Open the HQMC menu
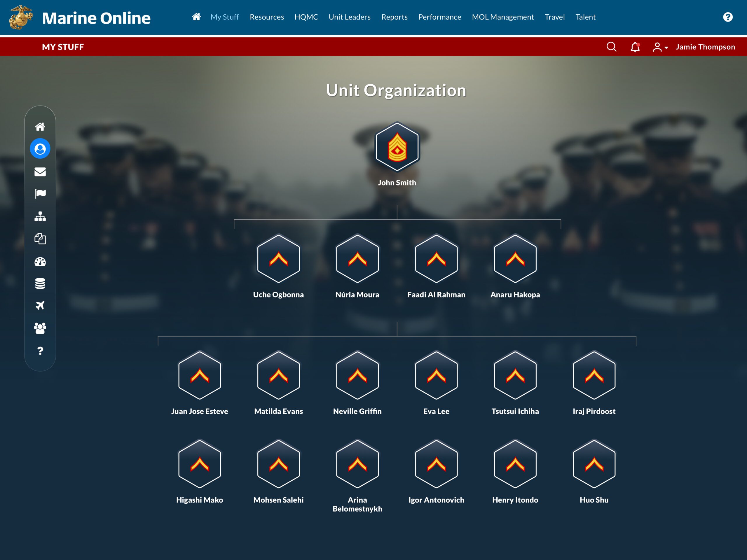Screen dimensions: 747x560 pos(306,17)
